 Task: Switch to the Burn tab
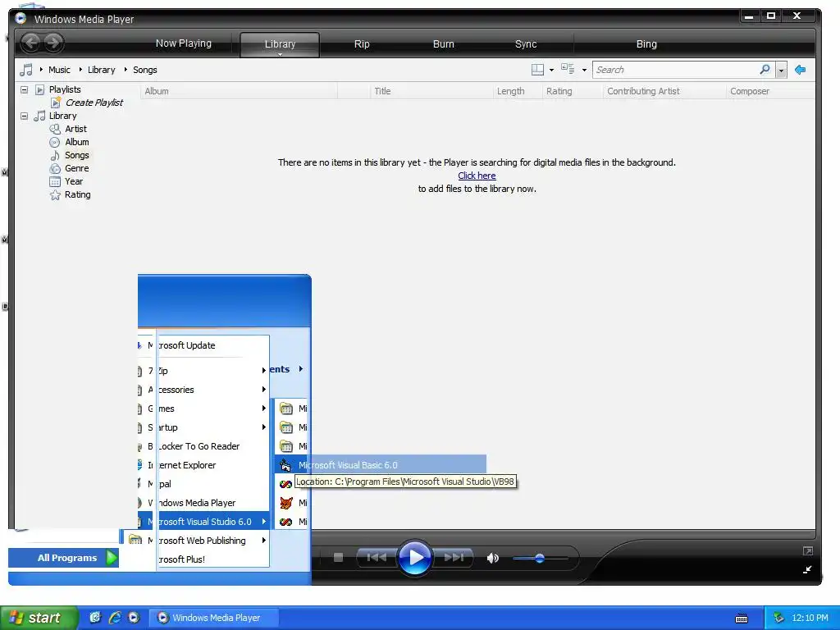click(443, 44)
